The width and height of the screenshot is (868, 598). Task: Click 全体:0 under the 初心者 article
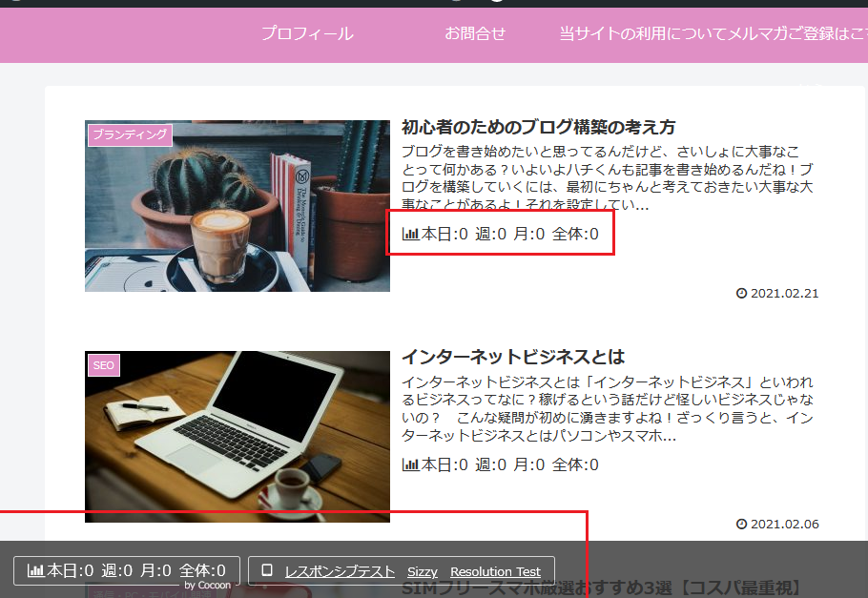(x=575, y=235)
